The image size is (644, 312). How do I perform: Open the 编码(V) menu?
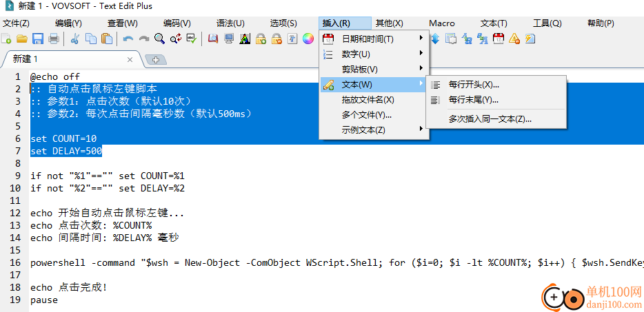point(177,23)
